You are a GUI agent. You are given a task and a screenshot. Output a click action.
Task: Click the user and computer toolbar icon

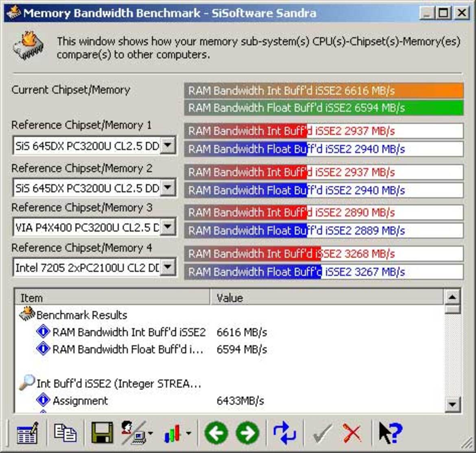click(133, 433)
